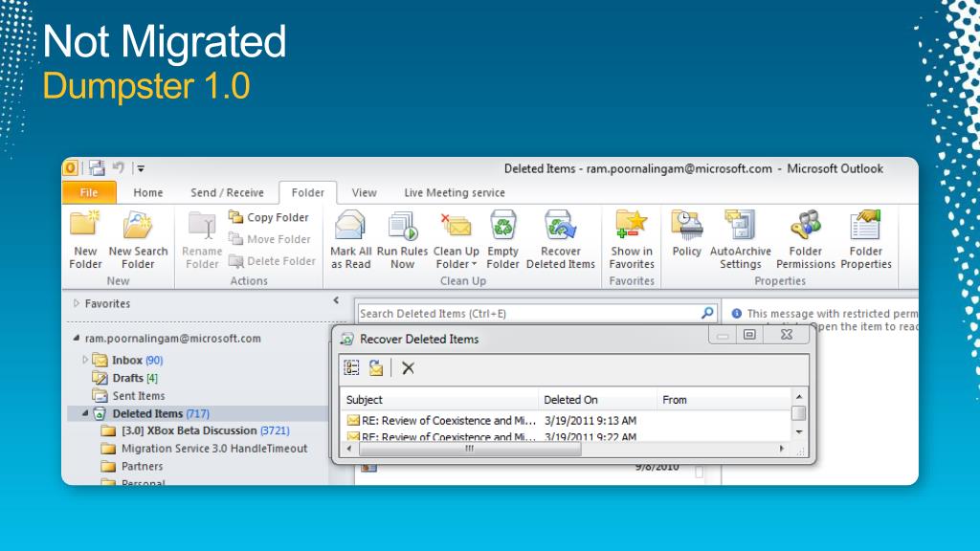This screenshot has height=551, width=980.
Task: Select the Drafts folder
Action: (x=125, y=378)
